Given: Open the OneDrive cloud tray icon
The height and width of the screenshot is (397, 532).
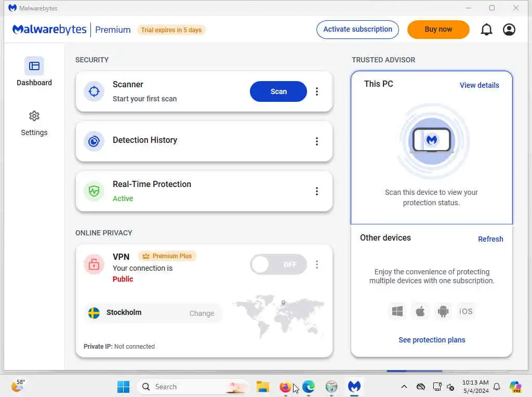Looking at the screenshot, I should coord(421,387).
